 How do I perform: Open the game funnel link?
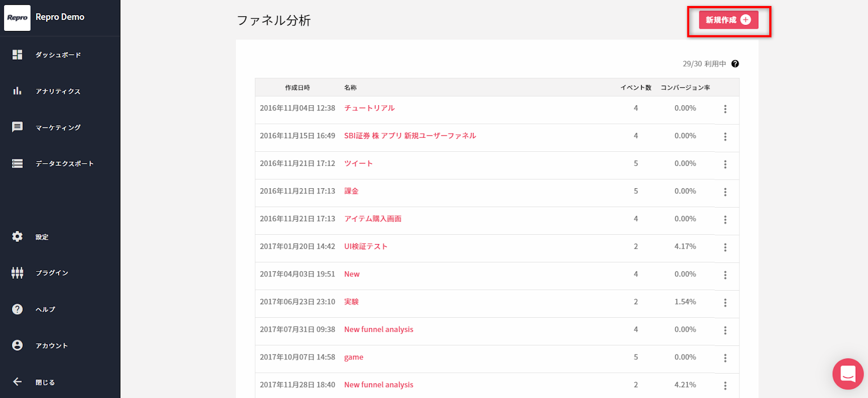pyautogui.click(x=354, y=357)
